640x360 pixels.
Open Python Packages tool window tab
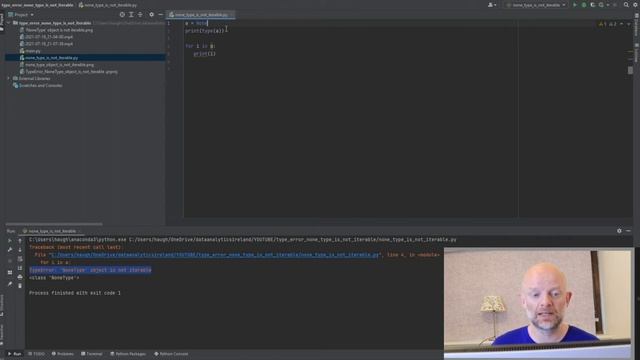coord(128,353)
